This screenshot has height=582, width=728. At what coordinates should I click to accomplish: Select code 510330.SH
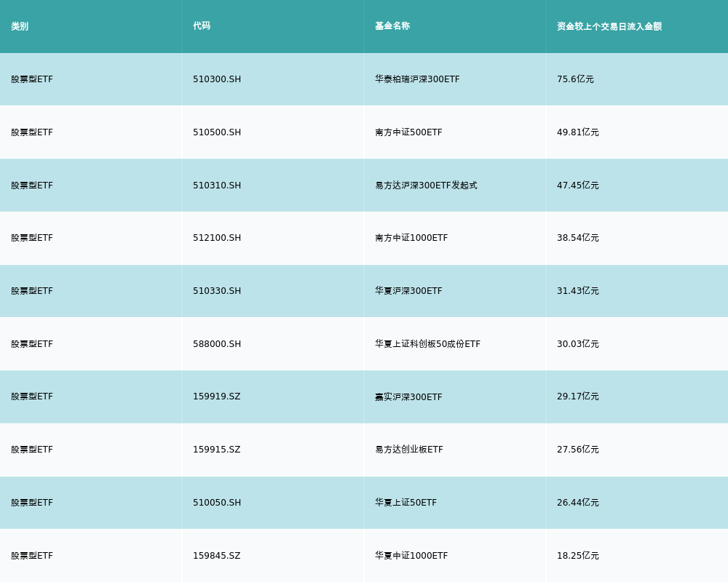217,291
